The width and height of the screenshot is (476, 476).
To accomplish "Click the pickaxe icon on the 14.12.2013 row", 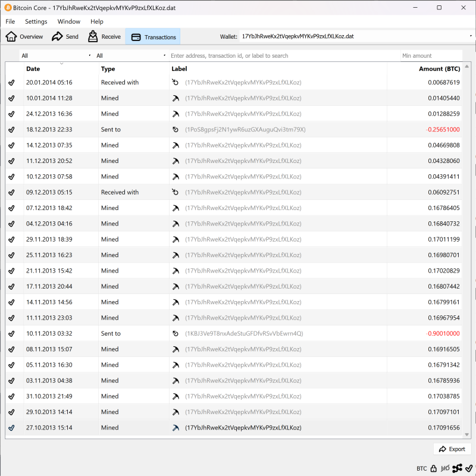I will click(x=176, y=145).
